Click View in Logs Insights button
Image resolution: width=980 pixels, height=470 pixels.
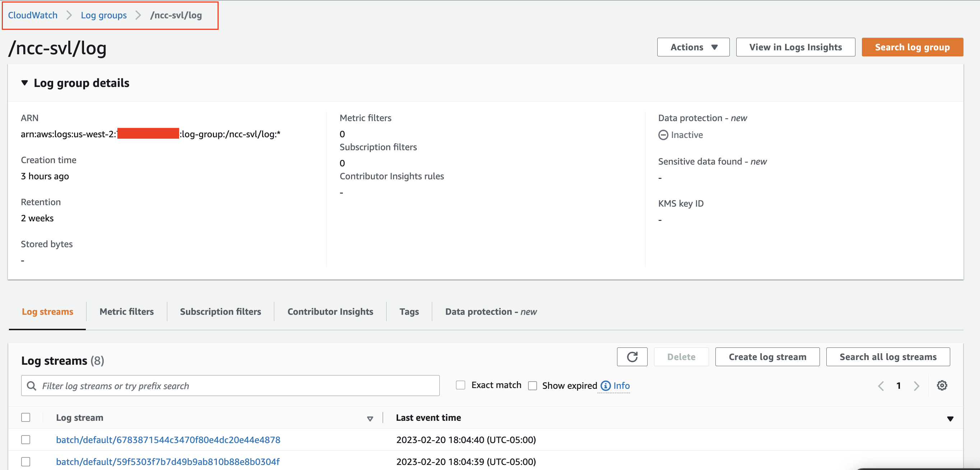pos(795,47)
